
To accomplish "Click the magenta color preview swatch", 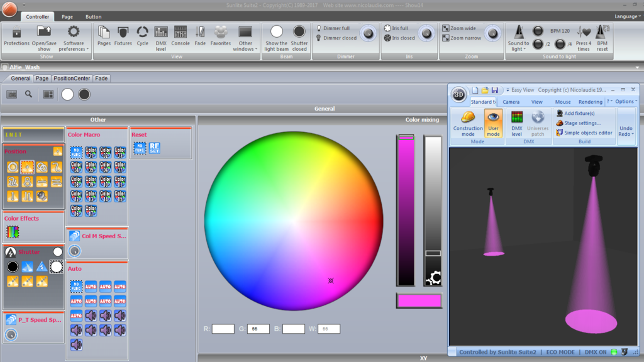I will [x=419, y=301].
